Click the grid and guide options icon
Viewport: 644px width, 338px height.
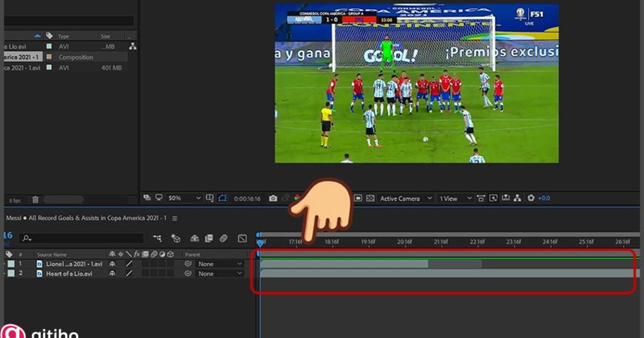(209, 198)
